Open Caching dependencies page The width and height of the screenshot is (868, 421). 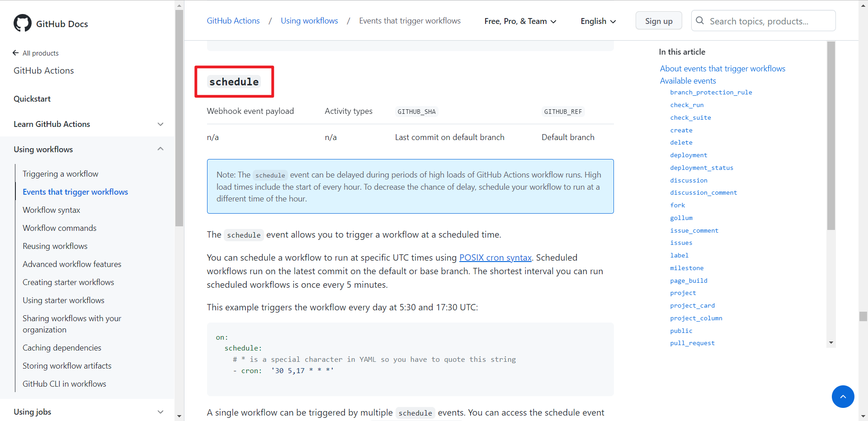click(62, 348)
